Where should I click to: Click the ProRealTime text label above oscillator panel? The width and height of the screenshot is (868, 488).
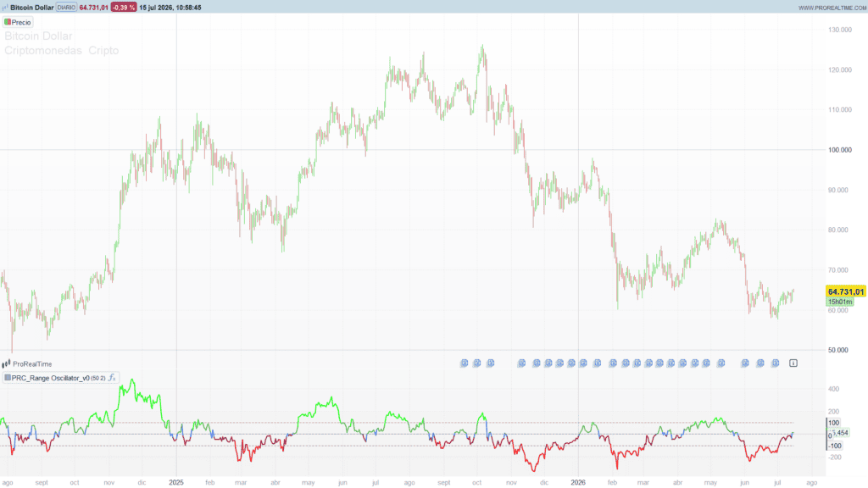(x=32, y=364)
